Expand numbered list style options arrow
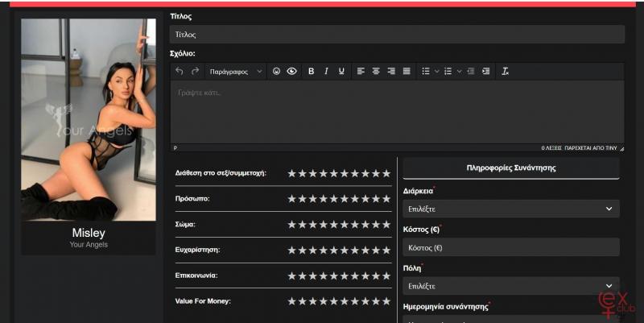Viewport: 644px width, 323px height. [x=459, y=71]
